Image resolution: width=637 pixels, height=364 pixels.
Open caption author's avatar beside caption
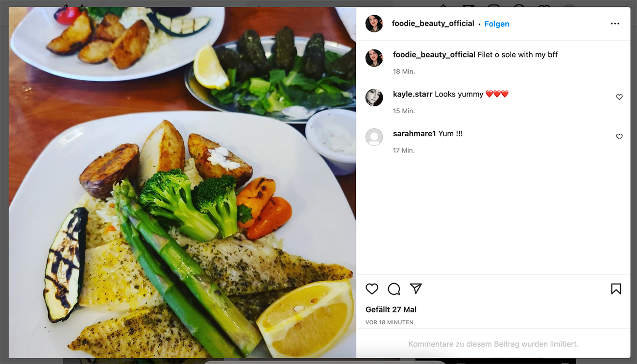point(374,58)
